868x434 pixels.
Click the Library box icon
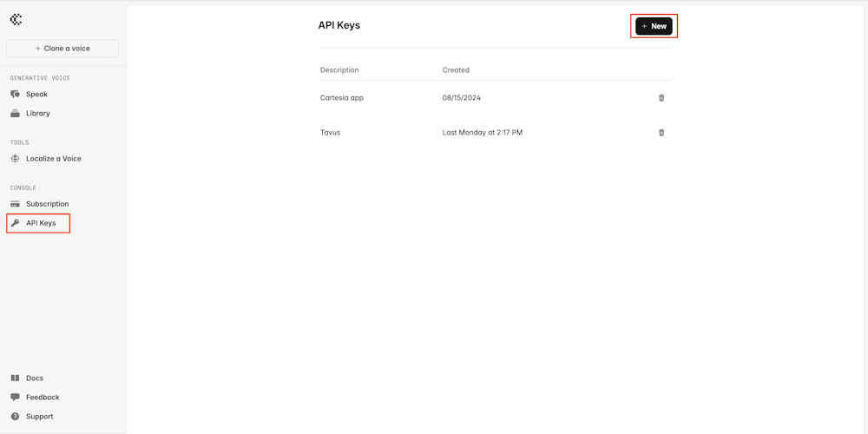tap(15, 113)
